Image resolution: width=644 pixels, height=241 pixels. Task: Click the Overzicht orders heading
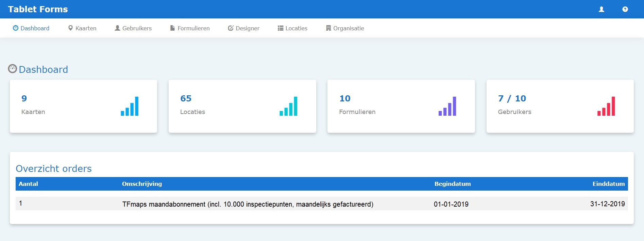[54, 168]
